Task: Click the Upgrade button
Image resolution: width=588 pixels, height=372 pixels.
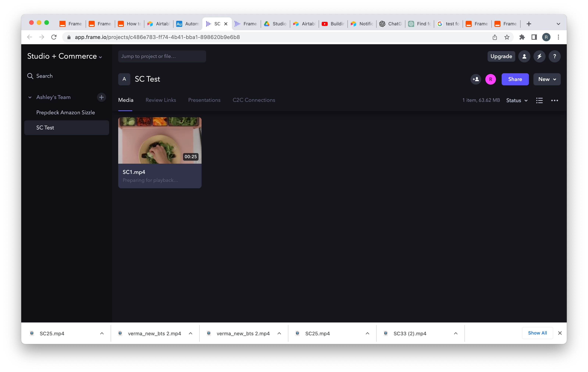Action: point(501,56)
